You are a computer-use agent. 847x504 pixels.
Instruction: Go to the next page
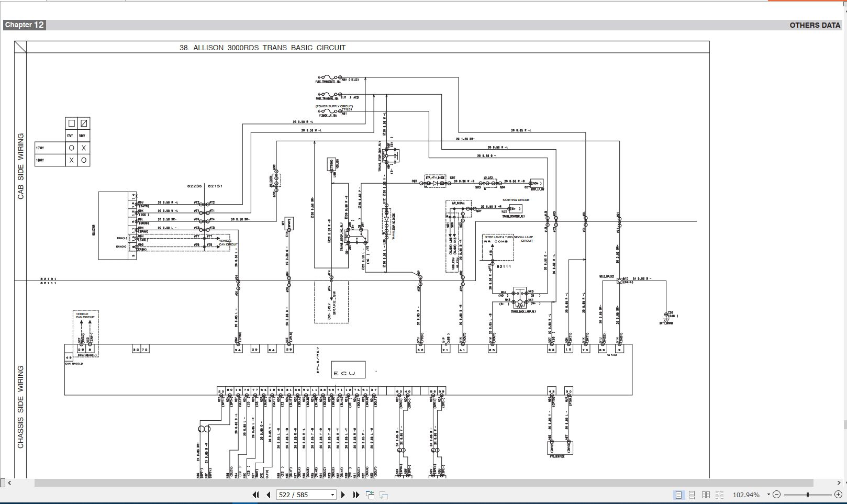pos(343,495)
